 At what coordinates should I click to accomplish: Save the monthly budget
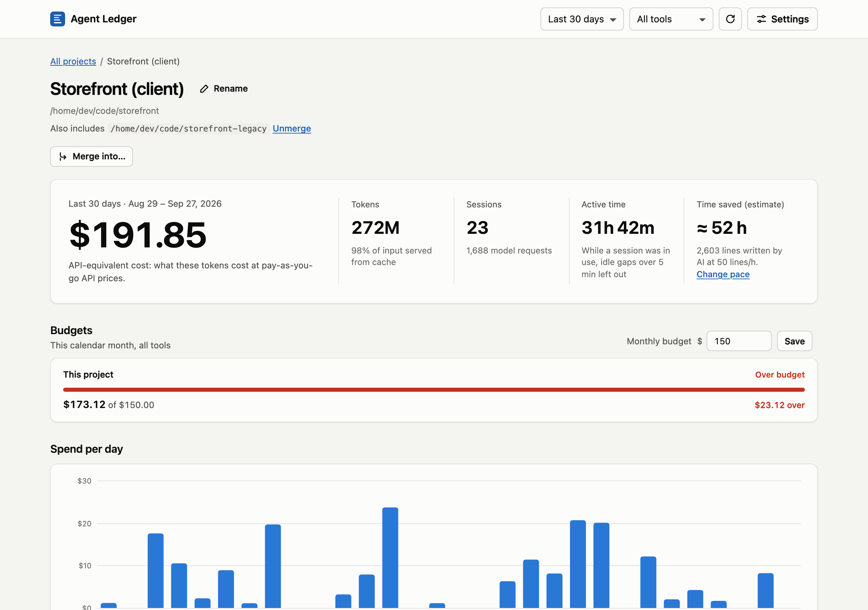pos(794,341)
